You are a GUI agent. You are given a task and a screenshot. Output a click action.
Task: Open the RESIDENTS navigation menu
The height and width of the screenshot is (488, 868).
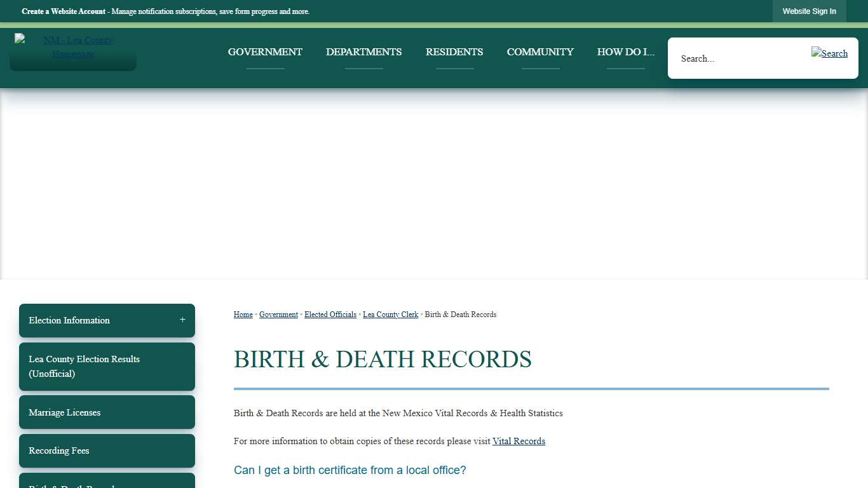click(454, 51)
